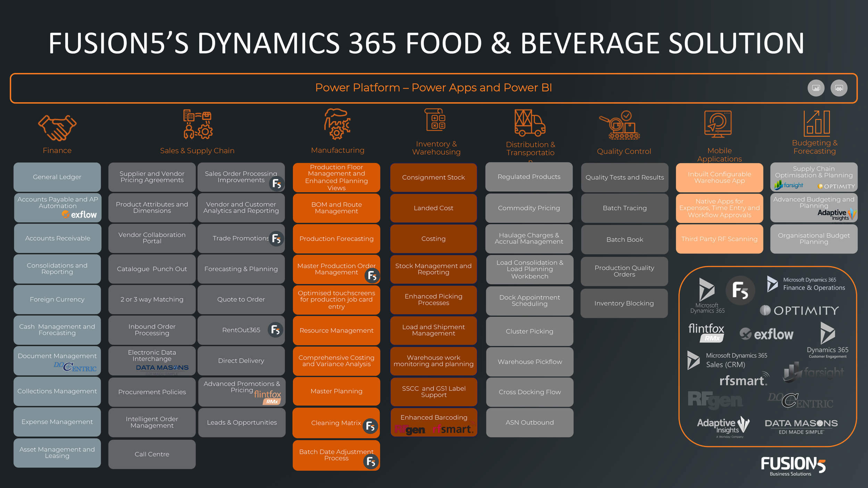The image size is (868, 488).
Task: Click the Sales & Supply Chain icon
Action: coord(198,124)
